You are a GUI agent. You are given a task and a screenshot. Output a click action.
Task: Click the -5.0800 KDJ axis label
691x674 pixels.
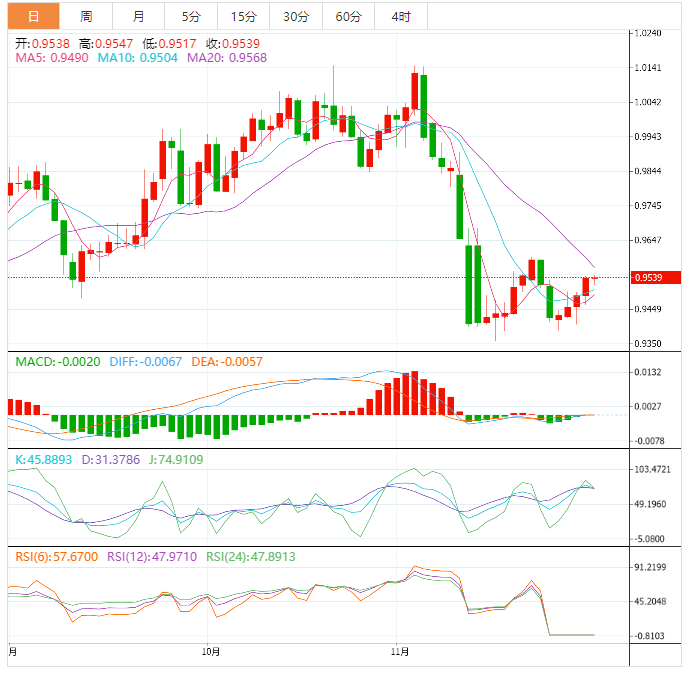coord(649,539)
